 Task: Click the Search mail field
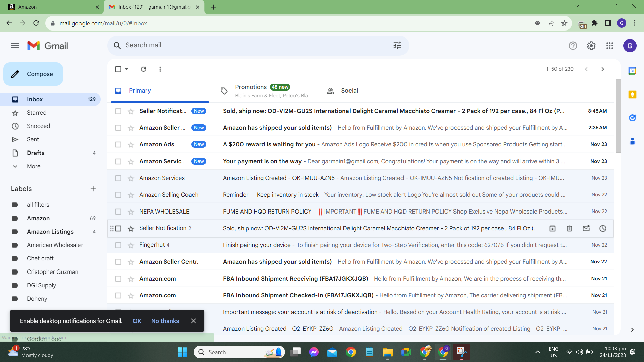tap(258, 45)
